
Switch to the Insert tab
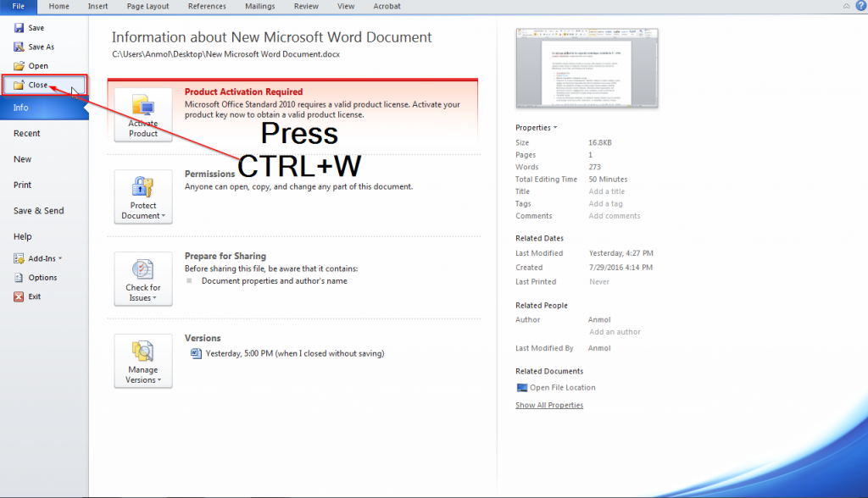pos(97,7)
